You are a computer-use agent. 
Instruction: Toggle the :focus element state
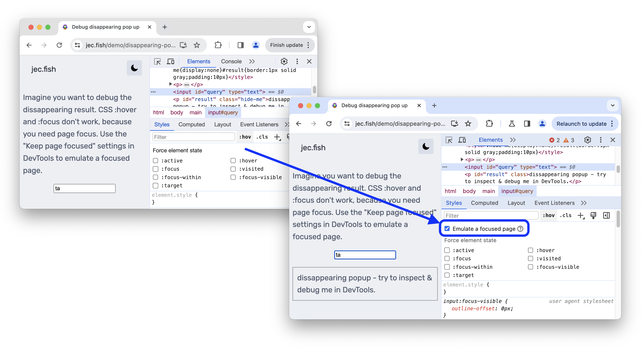coord(447,258)
